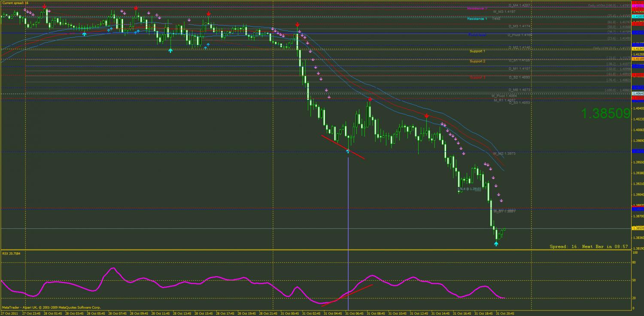Click the 'W_M3 1.4197' pivot label

(504, 12)
